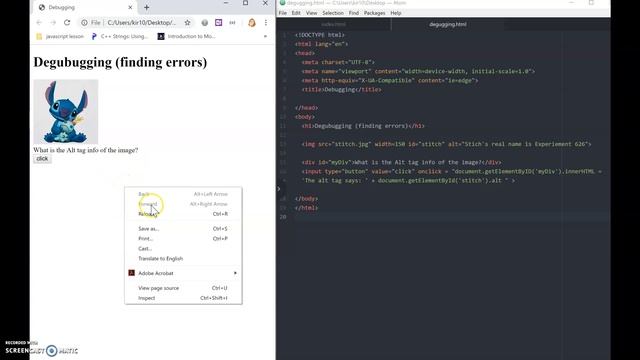This screenshot has width=640, height=360.
Task: Expand Atom's tree view dock chevron
Action: pyautogui.click(x=279, y=189)
